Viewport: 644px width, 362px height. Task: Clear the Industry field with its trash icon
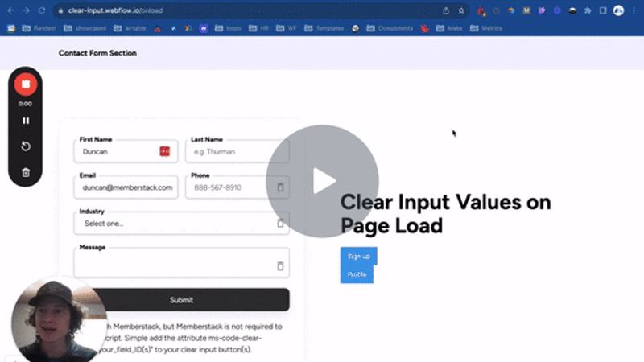point(280,223)
